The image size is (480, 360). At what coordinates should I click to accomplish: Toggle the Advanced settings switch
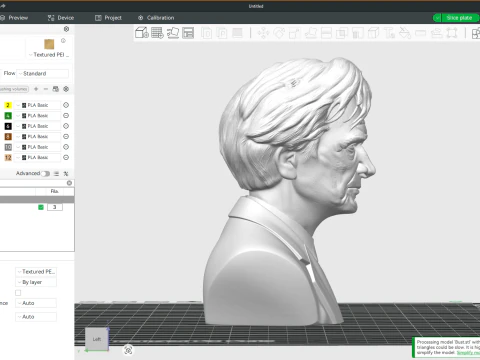click(46, 174)
